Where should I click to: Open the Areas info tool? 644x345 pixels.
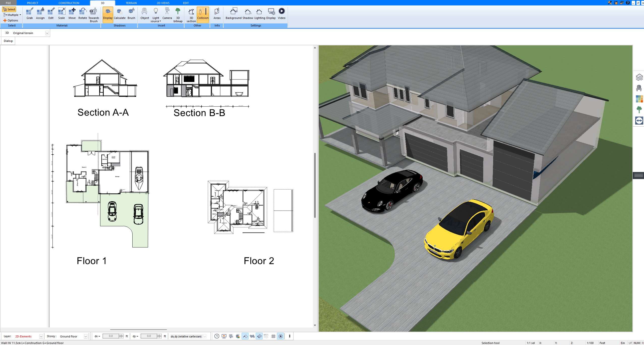point(217,14)
